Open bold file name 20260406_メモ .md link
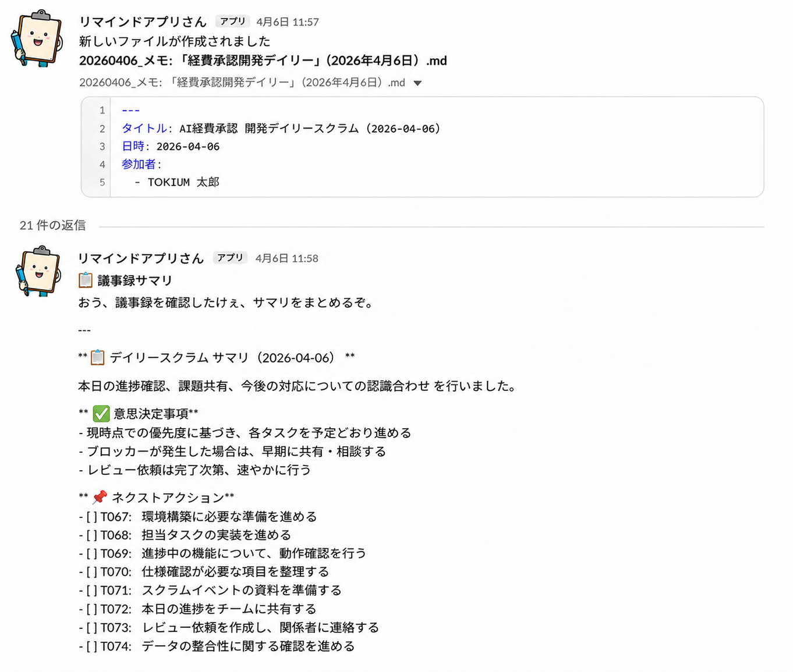Viewport: 793px width, 672px height. coord(263,61)
